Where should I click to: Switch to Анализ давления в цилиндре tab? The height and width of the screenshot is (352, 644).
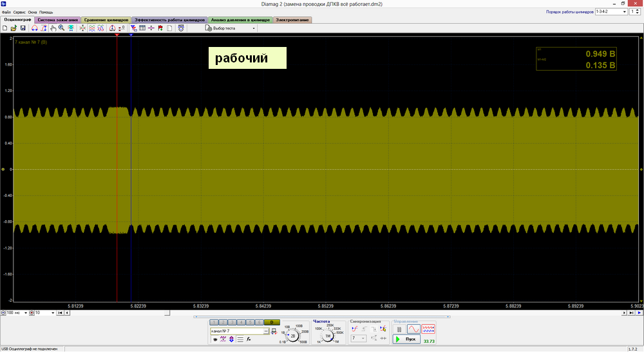pos(240,20)
